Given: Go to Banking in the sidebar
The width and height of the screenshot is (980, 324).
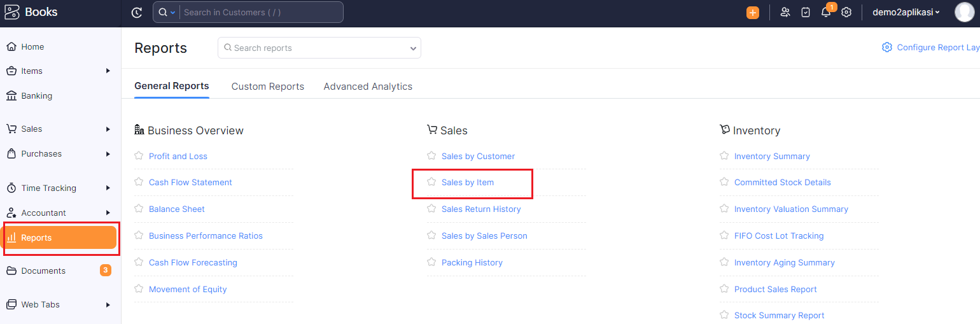Looking at the screenshot, I should 36,95.
